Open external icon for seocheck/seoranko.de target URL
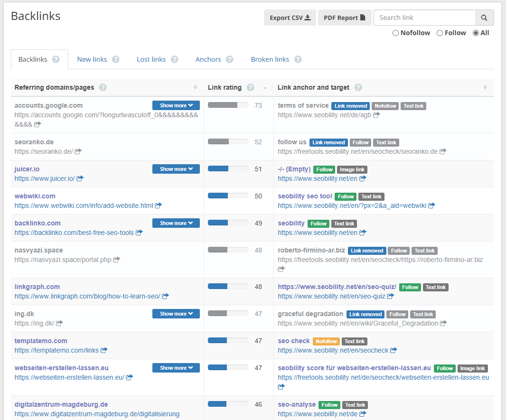The height and width of the screenshot is (420, 506). 443,151
